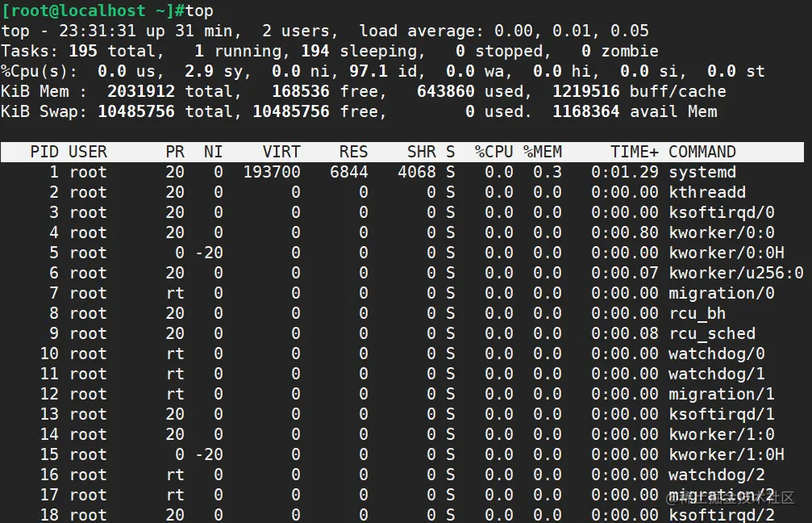Click the '97.1' idle CPU value
812x523 pixels.
[x=369, y=72]
